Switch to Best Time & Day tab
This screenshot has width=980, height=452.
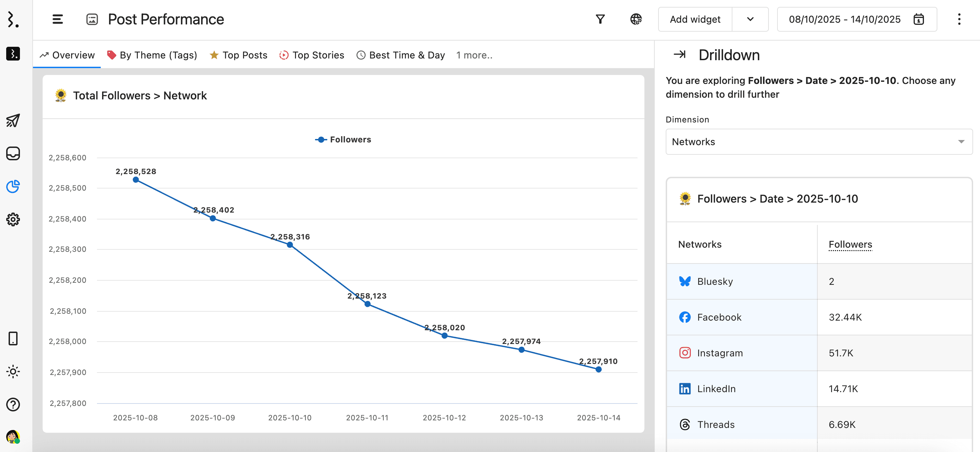(401, 55)
